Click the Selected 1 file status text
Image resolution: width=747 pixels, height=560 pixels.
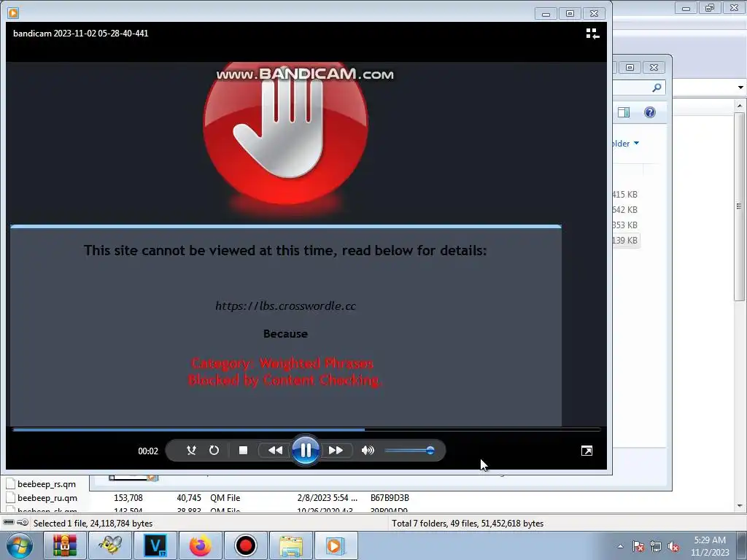tap(93, 524)
